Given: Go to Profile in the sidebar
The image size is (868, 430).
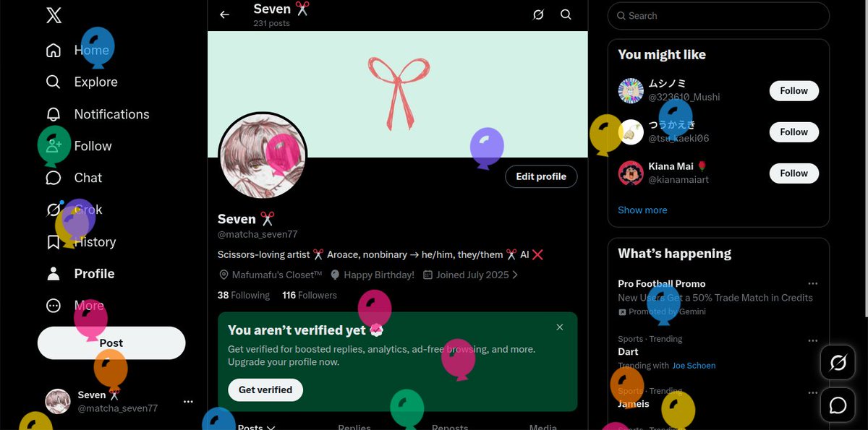Looking at the screenshot, I should pos(80,274).
